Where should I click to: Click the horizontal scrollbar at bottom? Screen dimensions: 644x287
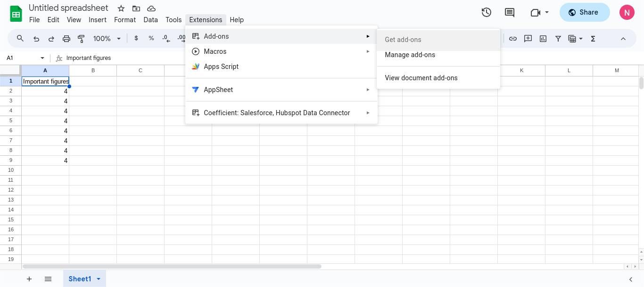[172, 267]
